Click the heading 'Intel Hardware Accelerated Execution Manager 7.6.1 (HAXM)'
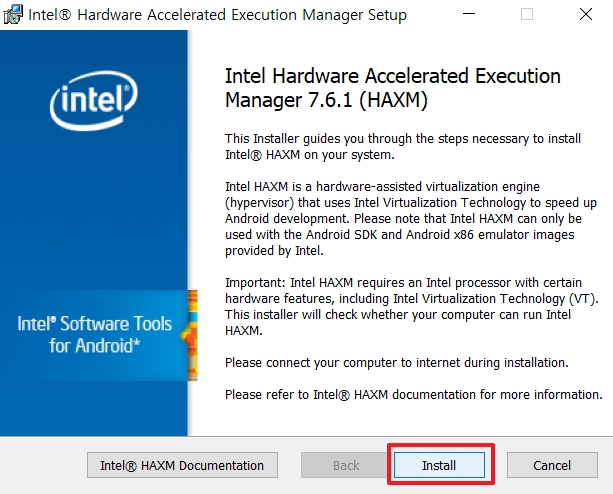The width and height of the screenshot is (613, 494). click(x=393, y=88)
